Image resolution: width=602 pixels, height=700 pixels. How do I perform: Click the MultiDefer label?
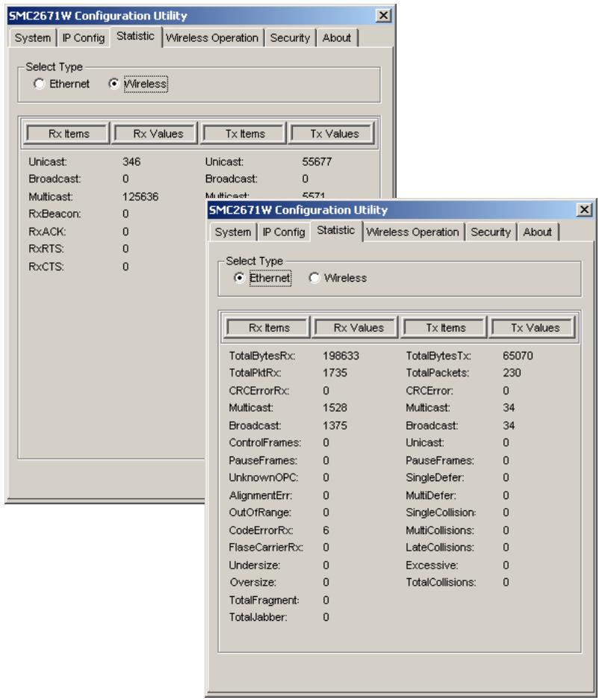click(x=431, y=495)
